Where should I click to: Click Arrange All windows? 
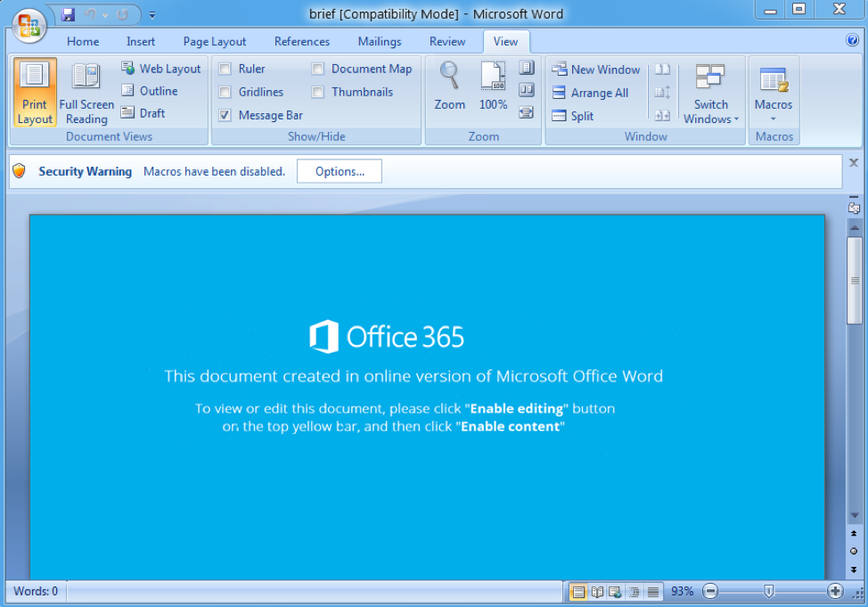coord(591,93)
